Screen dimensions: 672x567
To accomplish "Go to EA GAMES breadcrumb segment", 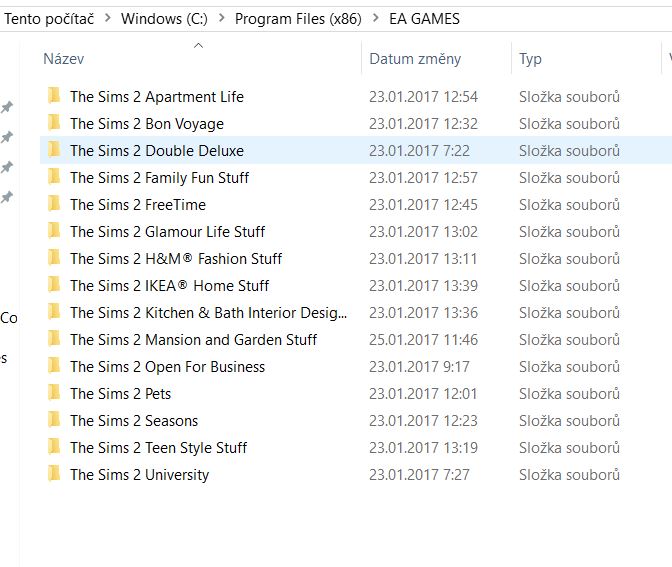I will (417, 19).
